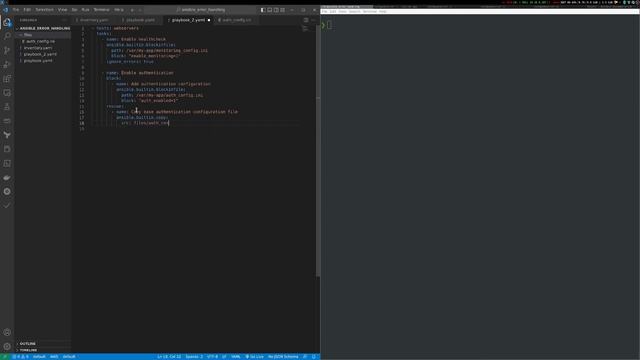Image resolution: width=640 pixels, height=360 pixels.
Task: Open the Manage gear in activity bar
Action: coord(7,347)
